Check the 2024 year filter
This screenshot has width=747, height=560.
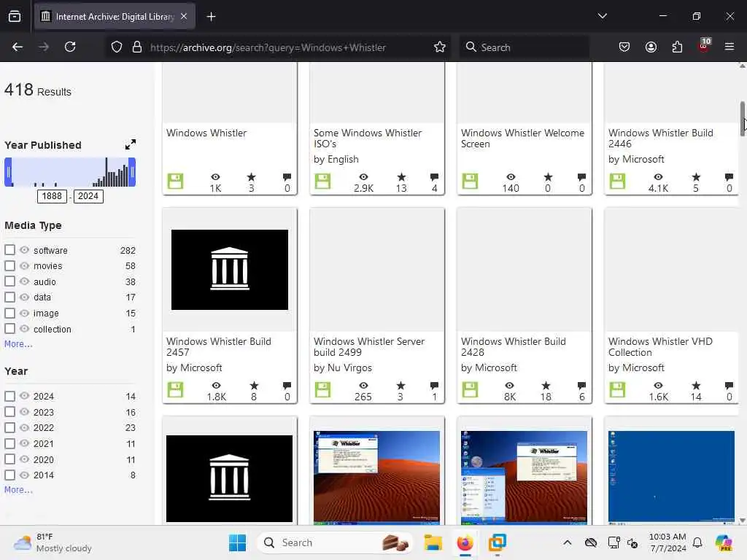click(9, 396)
